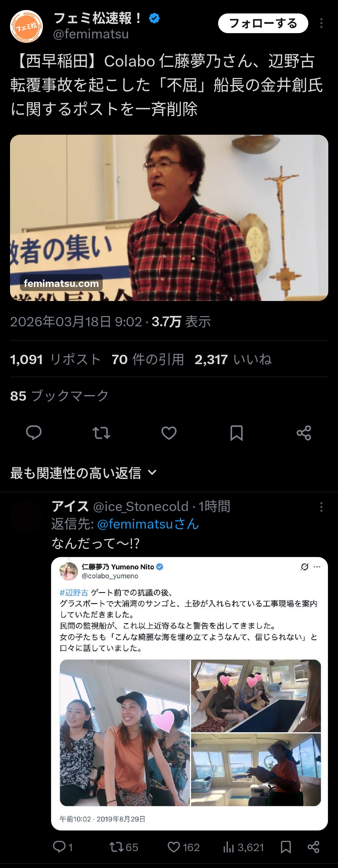The width and height of the screenshot is (338, 868).
Task: Open main post's three-dot options menu
Action: [321, 23]
